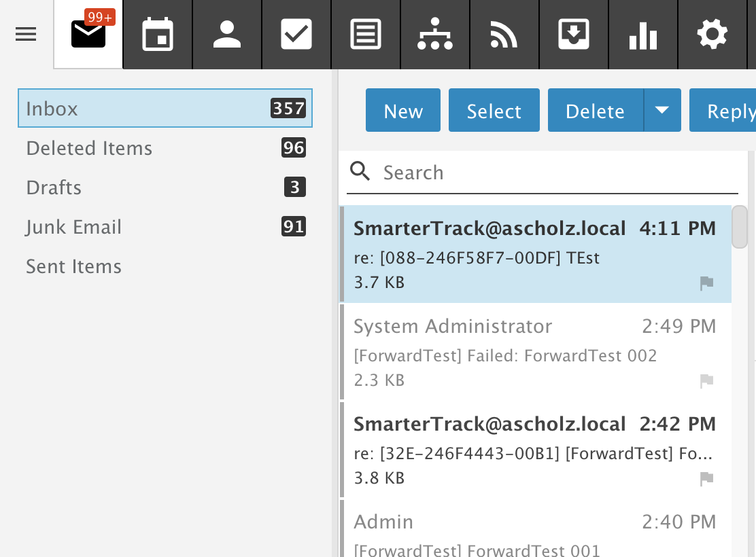Open the Notes page icon
The width and height of the screenshot is (756, 557).
(366, 35)
